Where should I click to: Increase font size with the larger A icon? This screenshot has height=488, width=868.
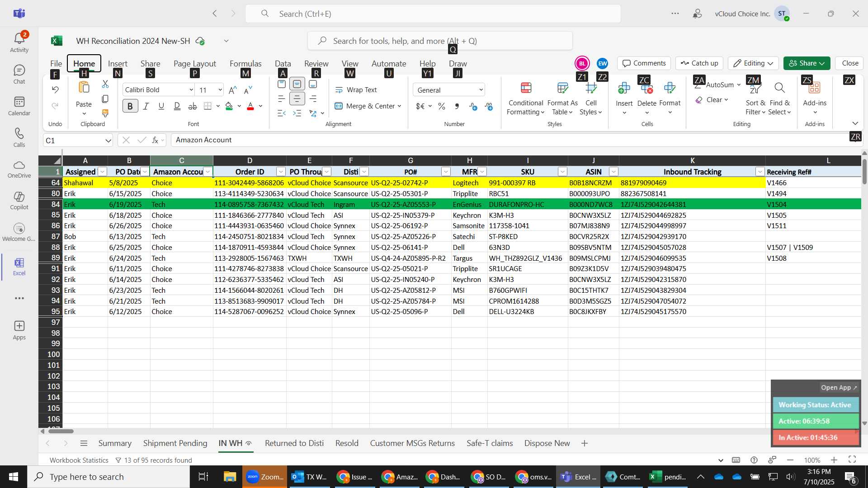232,90
